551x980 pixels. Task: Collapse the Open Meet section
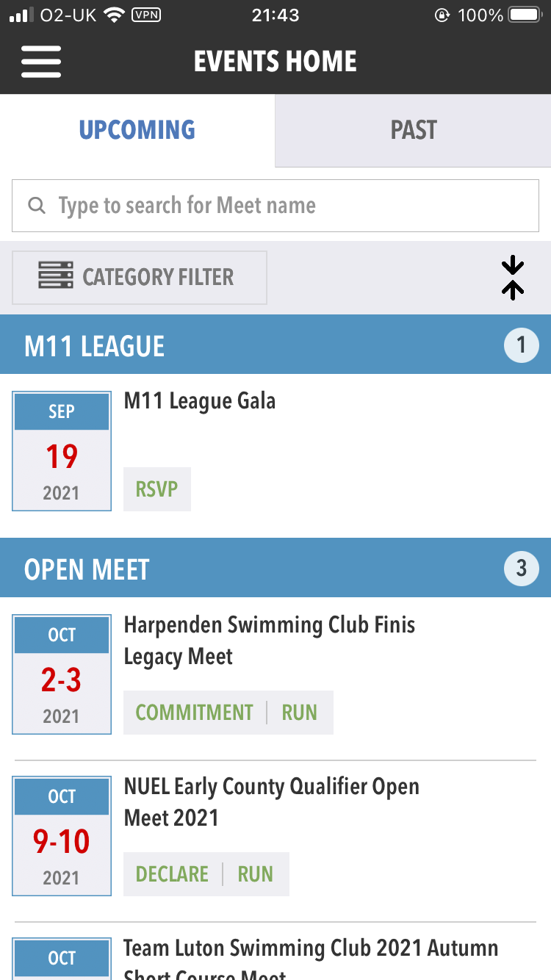(x=275, y=569)
